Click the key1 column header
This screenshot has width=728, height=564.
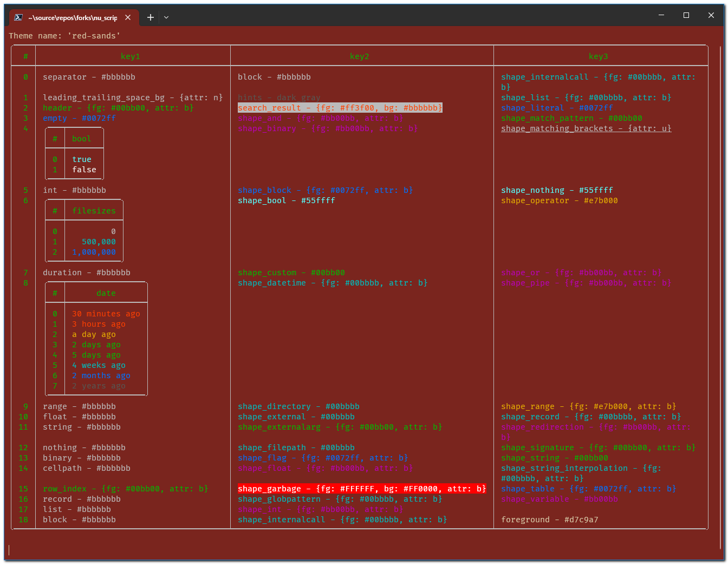[x=131, y=56]
